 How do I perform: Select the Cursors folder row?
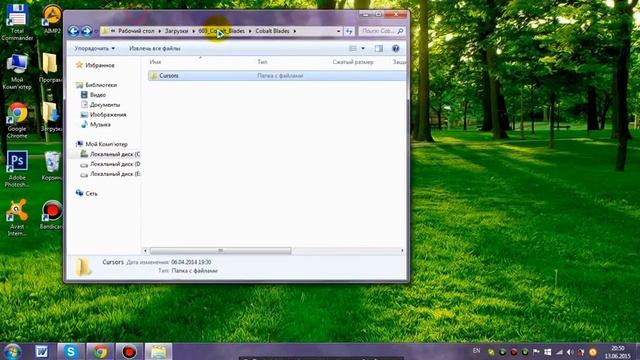[277, 76]
